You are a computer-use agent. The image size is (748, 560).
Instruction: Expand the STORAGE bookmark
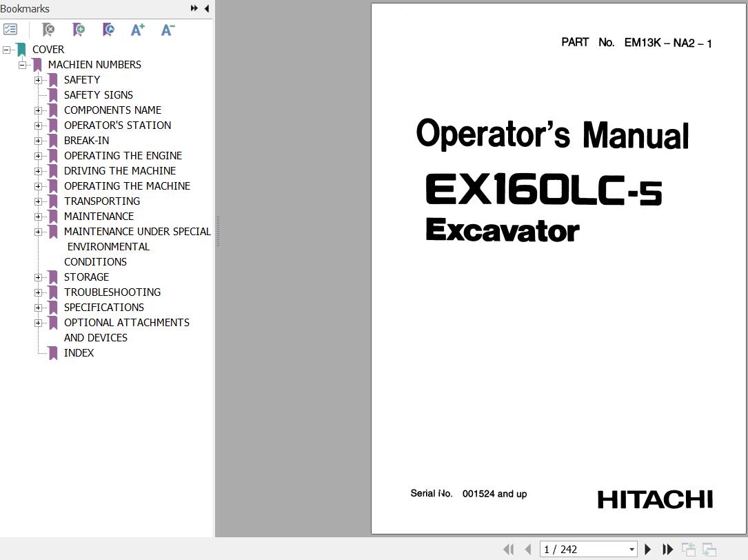[x=38, y=277]
